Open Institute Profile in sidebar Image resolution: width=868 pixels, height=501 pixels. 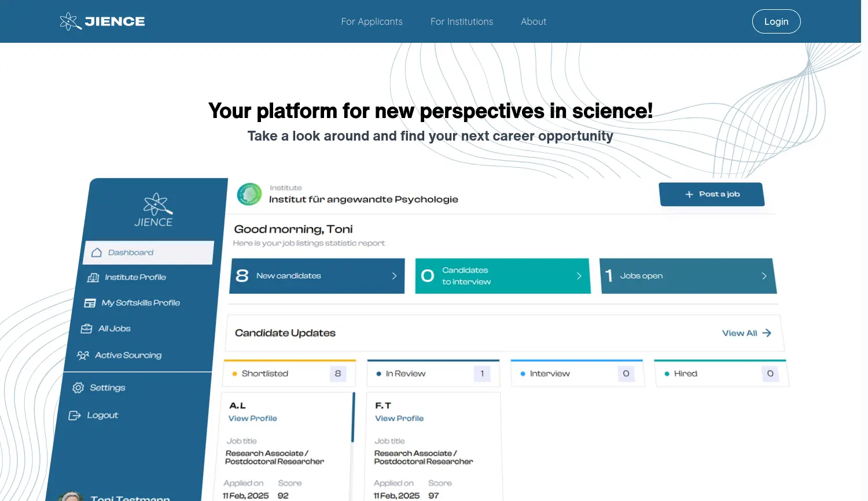click(x=135, y=278)
